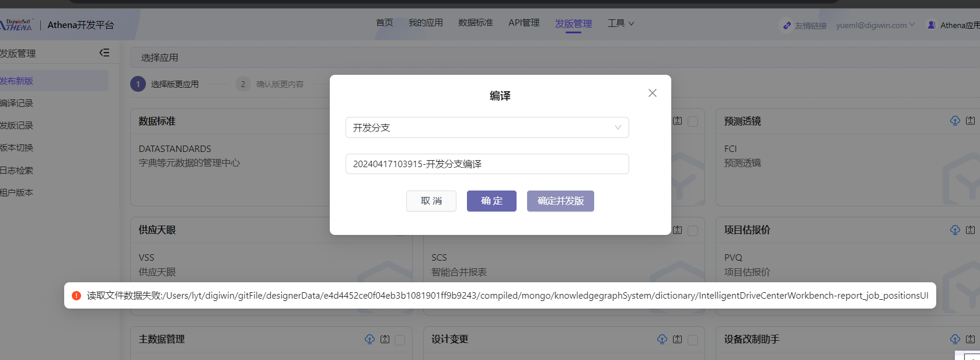Click the PVQ code text

pos(733,258)
